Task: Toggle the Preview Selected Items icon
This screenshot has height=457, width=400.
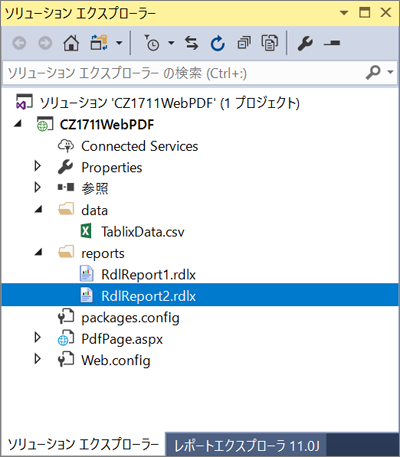Action: pos(332,43)
